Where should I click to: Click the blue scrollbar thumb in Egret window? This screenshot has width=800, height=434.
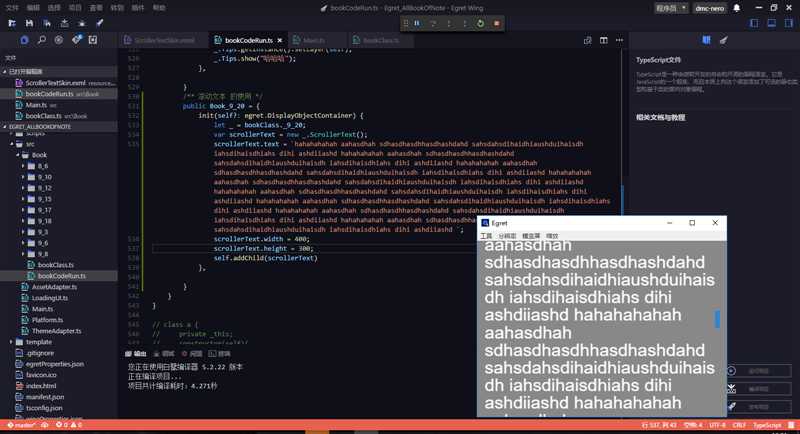pyautogui.click(x=717, y=319)
